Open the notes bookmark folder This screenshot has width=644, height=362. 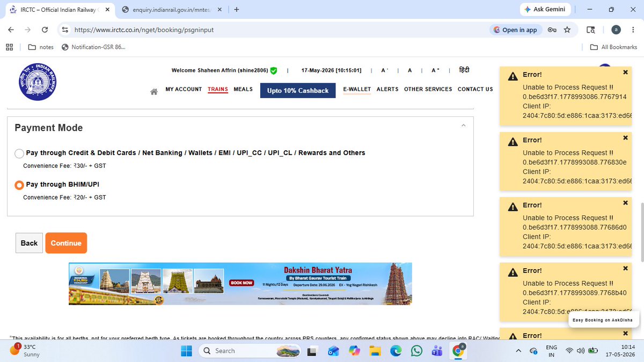(x=41, y=47)
